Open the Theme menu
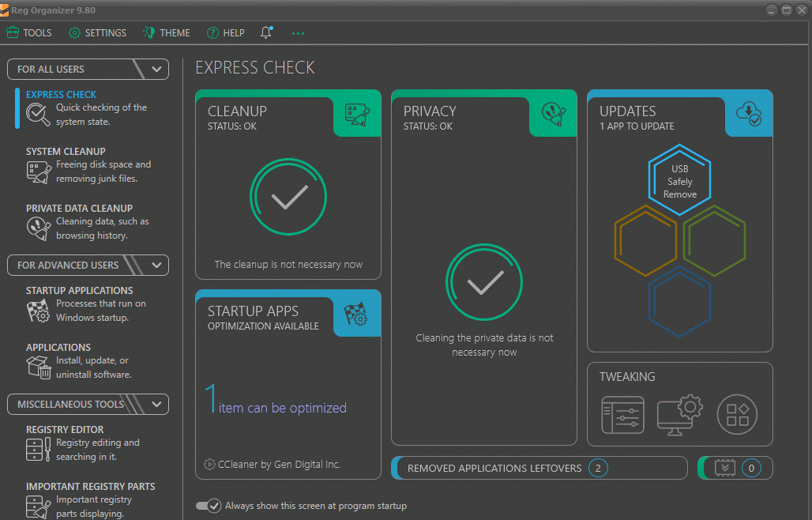The height and width of the screenshot is (520, 812). (167, 32)
